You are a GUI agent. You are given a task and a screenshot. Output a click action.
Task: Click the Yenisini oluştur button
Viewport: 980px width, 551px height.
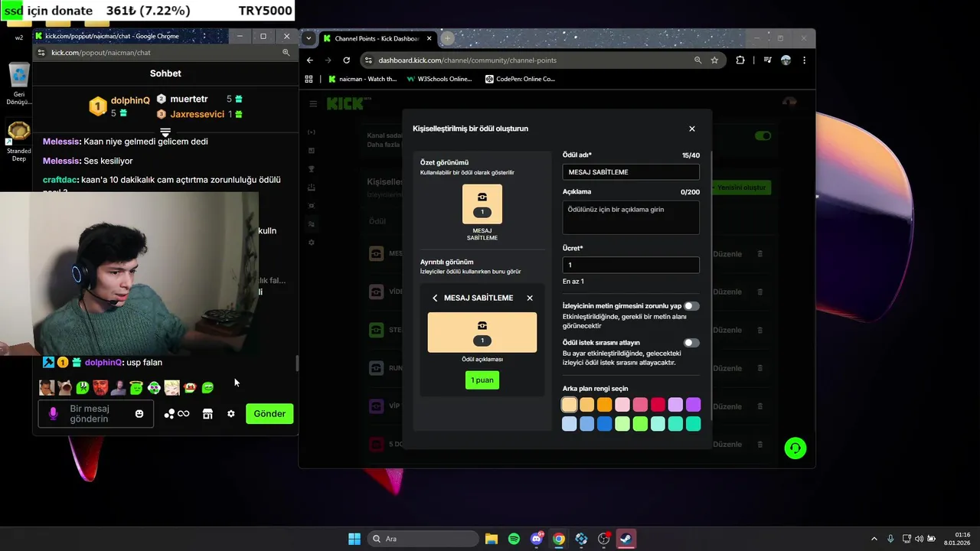740,187
